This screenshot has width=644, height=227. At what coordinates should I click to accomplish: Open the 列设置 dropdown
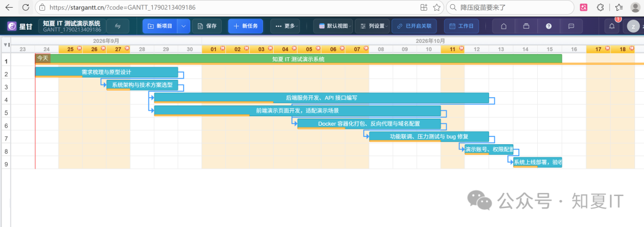tap(373, 26)
